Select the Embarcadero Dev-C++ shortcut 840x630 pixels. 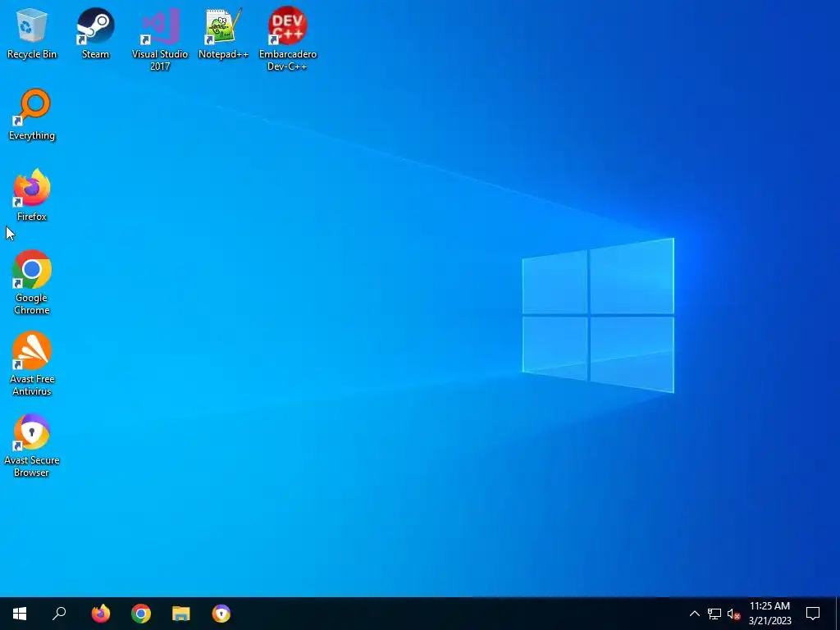click(288, 39)
